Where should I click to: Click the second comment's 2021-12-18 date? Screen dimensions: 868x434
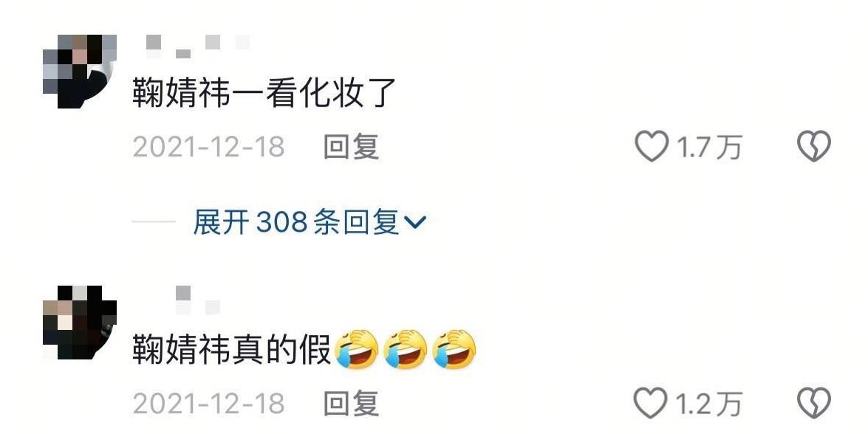[209, 404]
